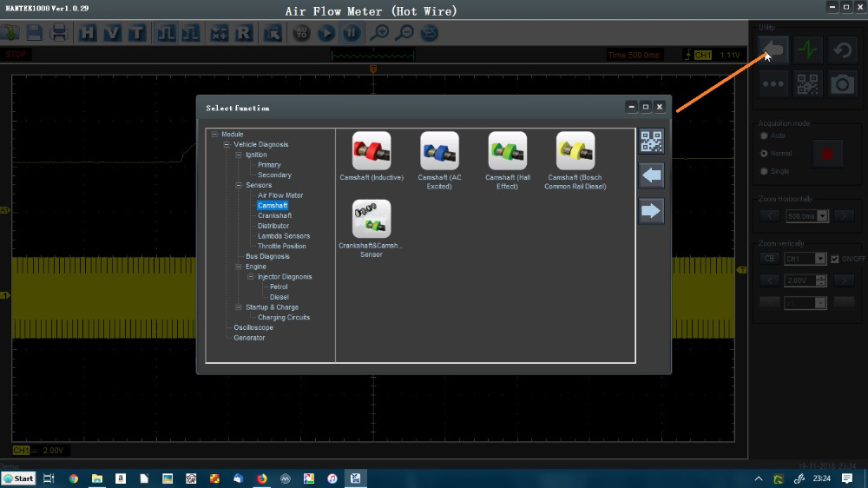Viewport: 868px width, 488px height.
Task: Select Single acquisition mode radio
Action: coord(764,171)
